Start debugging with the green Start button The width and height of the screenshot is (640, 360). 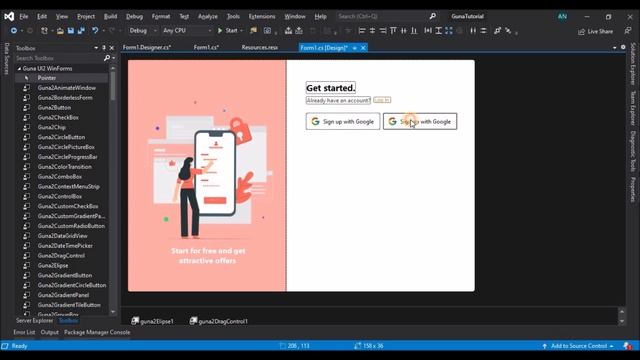228,31
